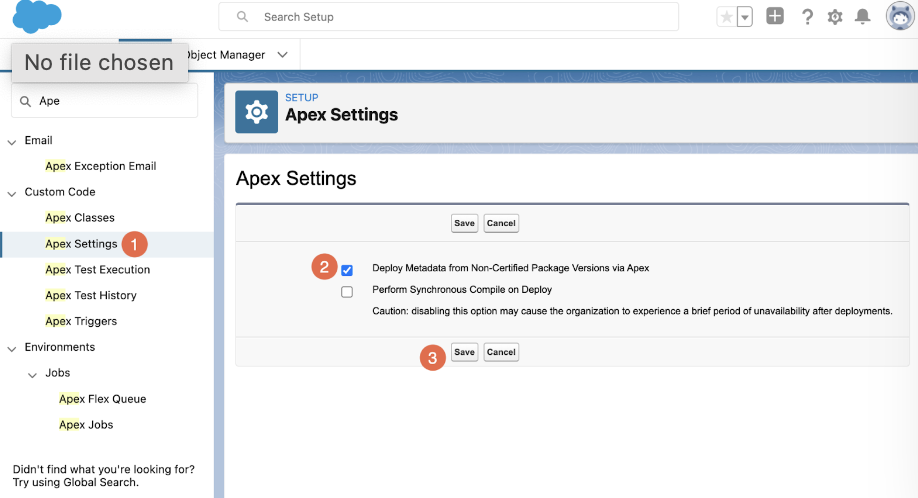
Task: Collapse the Environments section chevron
Action: [12, 348]
